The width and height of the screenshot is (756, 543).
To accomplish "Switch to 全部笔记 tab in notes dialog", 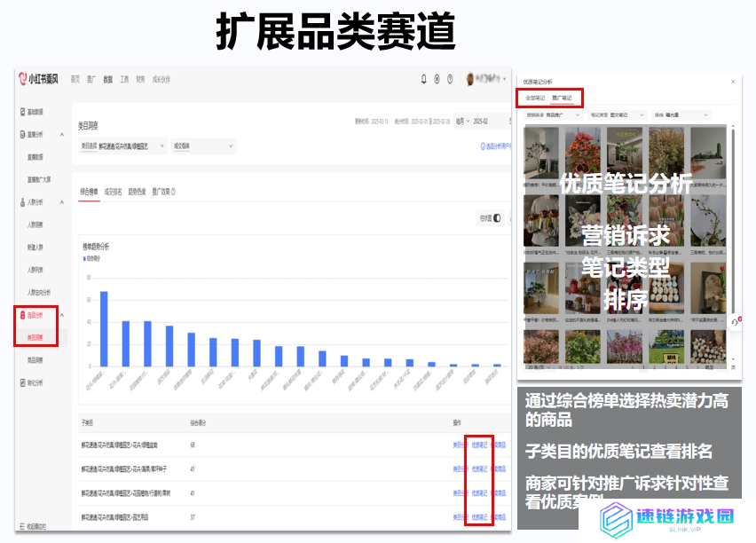I will pyautogui.click(x=535, y=98).
